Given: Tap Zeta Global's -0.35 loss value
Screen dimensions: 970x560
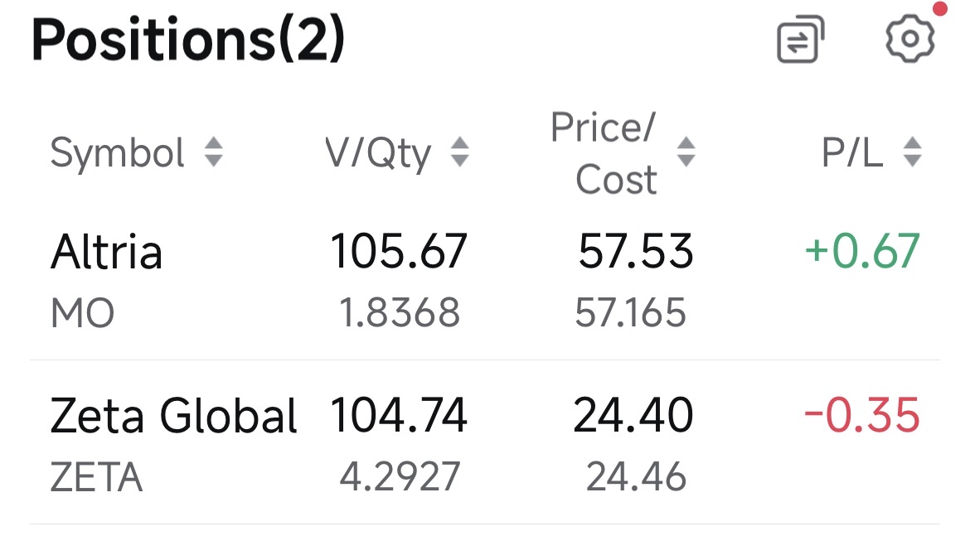Looking at the screenshot, I should click(862, 415).
